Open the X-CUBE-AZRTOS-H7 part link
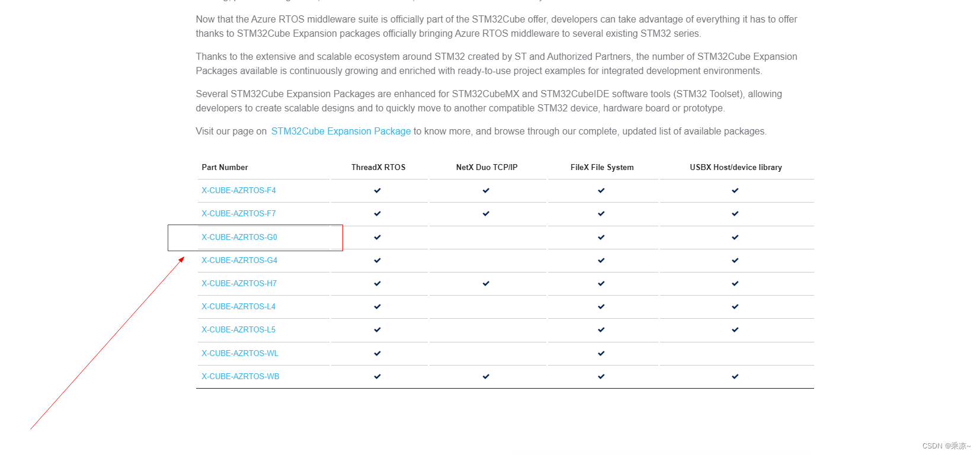 coord(239,283)
